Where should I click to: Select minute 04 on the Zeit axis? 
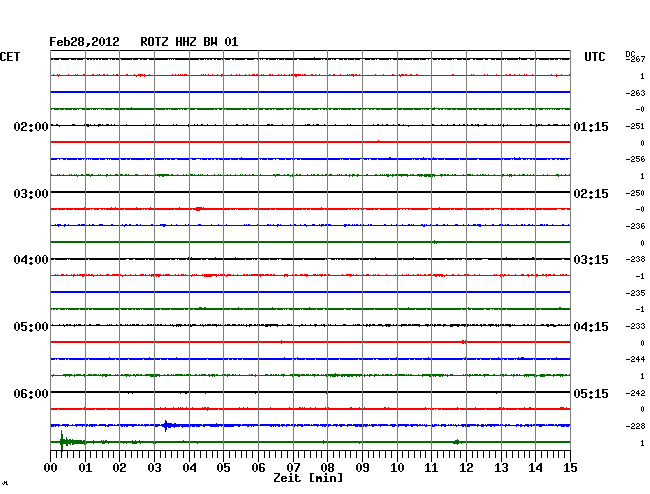coord(189,467)
